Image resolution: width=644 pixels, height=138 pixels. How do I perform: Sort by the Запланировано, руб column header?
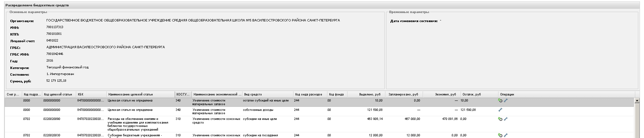coord(404,94)
